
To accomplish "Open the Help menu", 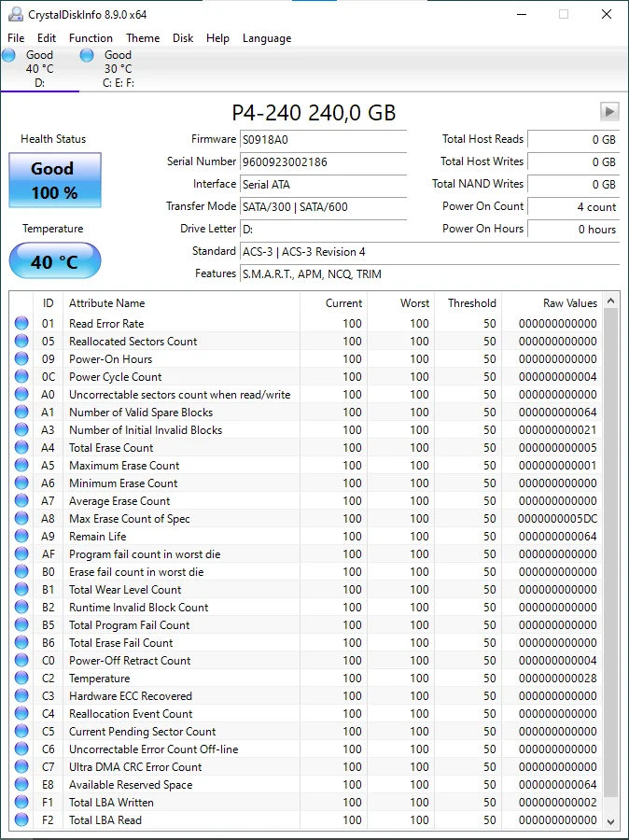I will point(217,38).
